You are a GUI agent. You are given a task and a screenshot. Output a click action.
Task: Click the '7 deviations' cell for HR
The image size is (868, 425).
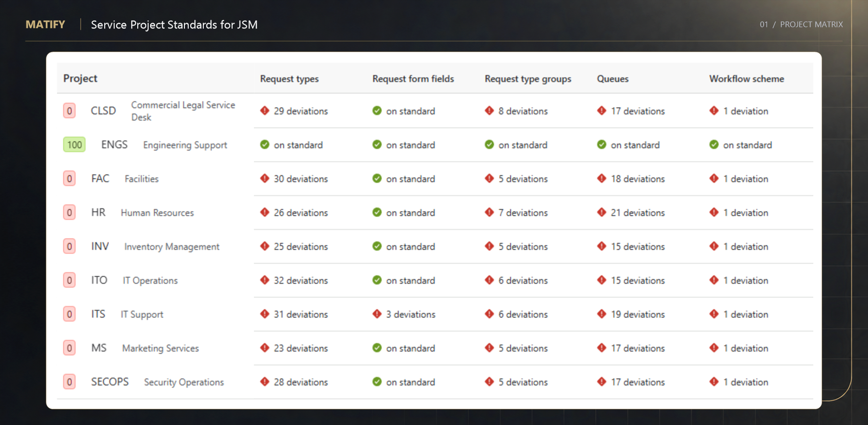(x=523, y=212)
